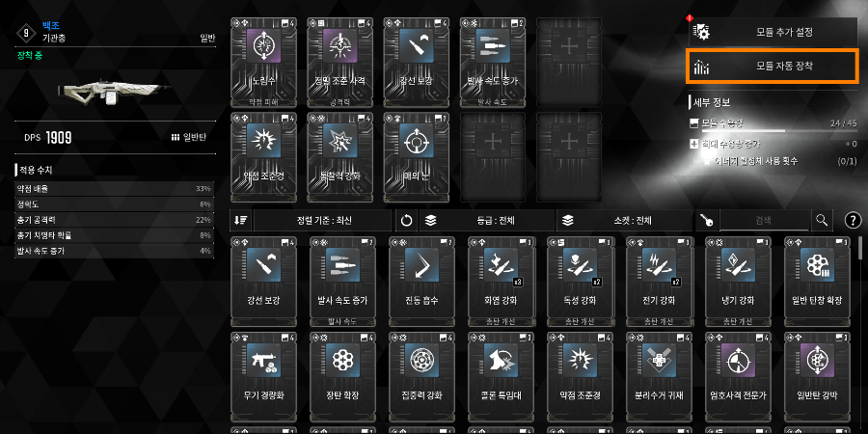
Task: Select equipped 노림수 module card
Action: pyautogui.click(x=264, y=62)
